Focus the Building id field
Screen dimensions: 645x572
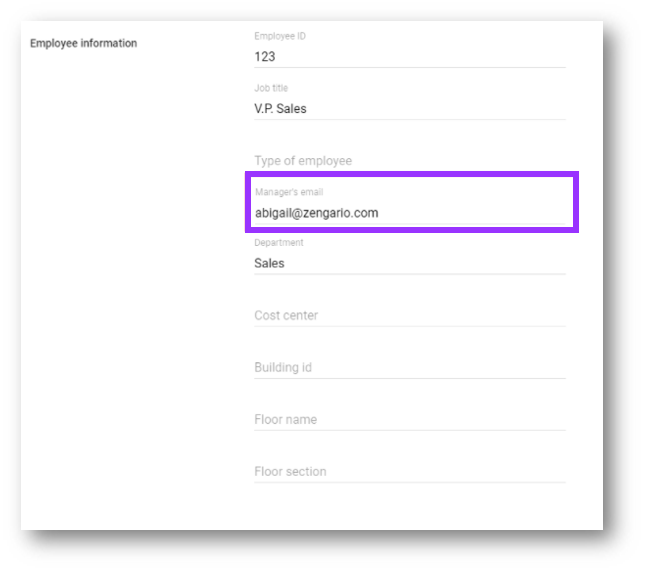pos(410,368)
